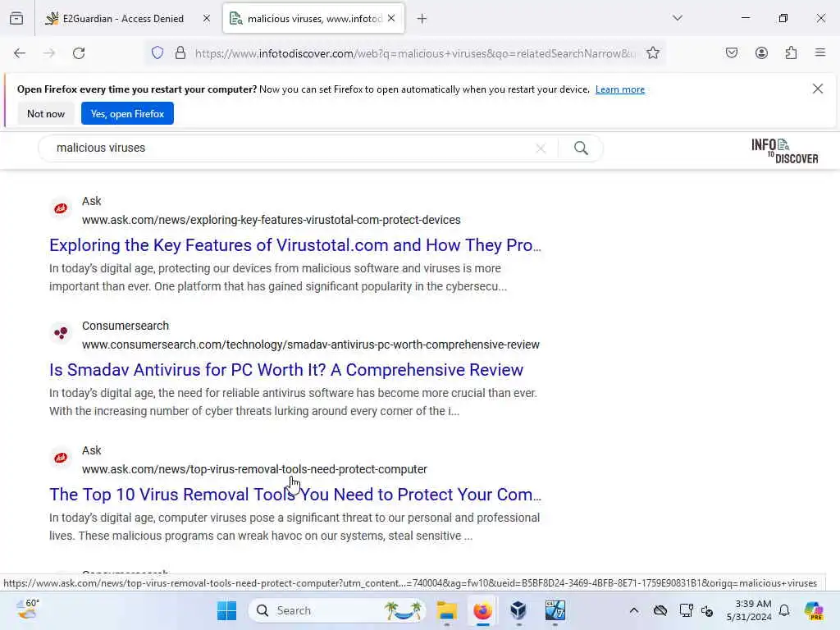Open the Firefox application menu
Viewport: 840px width, 630px height.
820,52
